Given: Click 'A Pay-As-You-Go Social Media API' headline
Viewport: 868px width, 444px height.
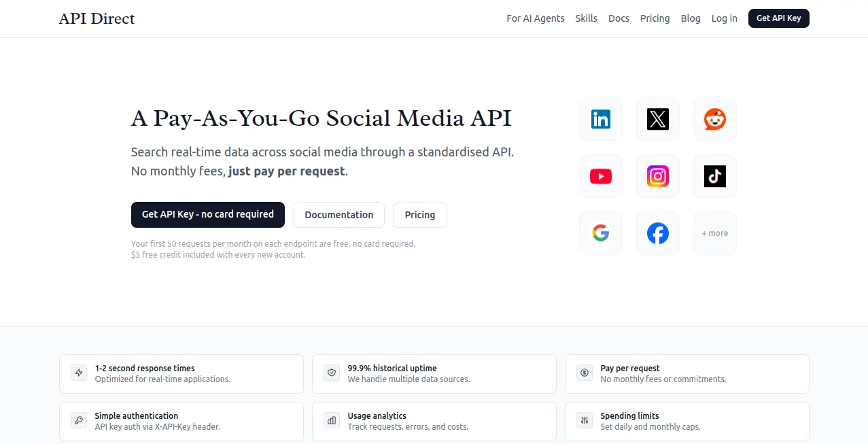Looking at the screenshot, I should pyautogui.click(x=322, y=118).
